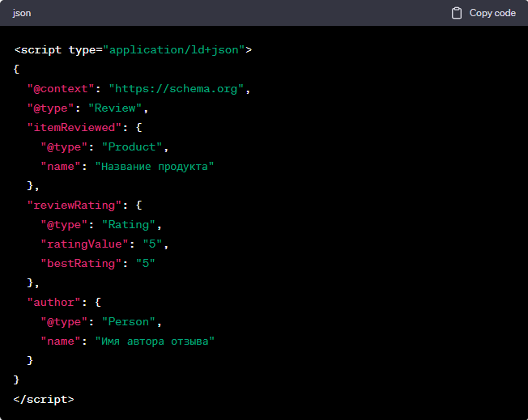Click the "ratingValue" key
The width and height of the screenshot is (528, 420).
tap(84, 244)
